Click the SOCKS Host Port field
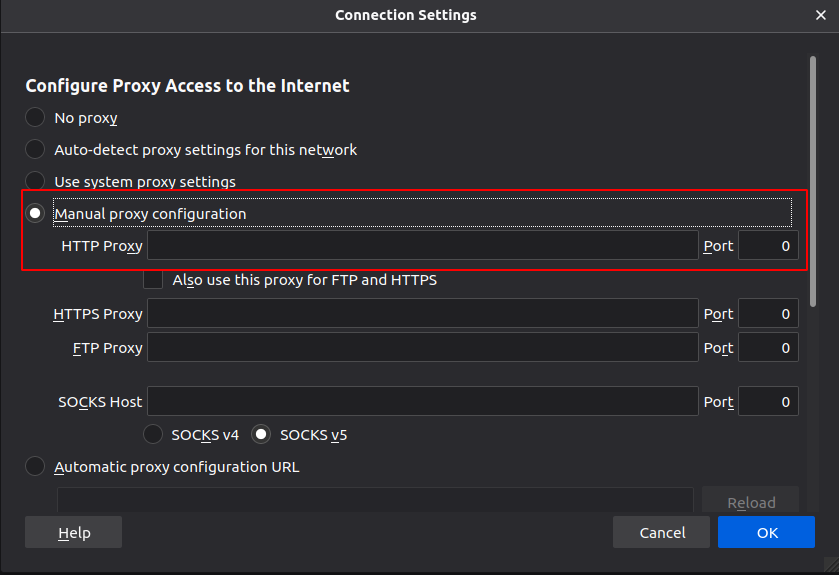 click(768, 402)
